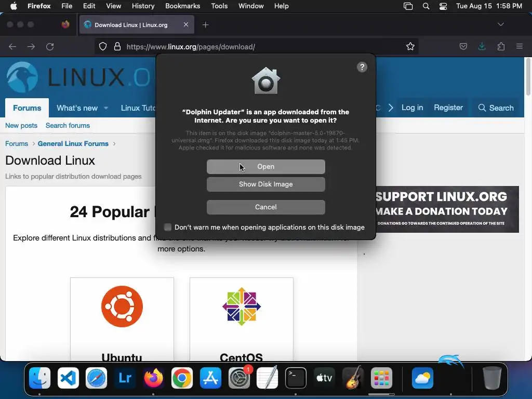Click the dialog help question mark
Screen dimensions: 532x399
click(x=362, y=67)
